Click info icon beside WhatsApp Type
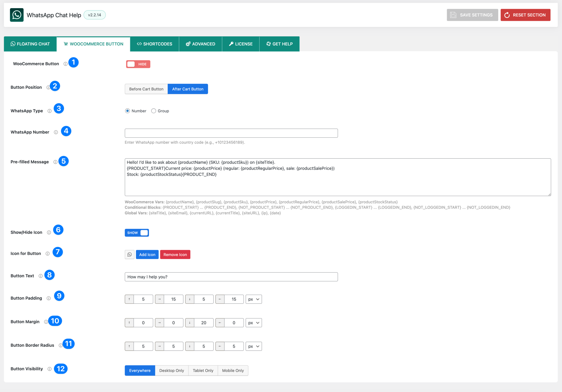562x392 pixels. pos(49,111)
